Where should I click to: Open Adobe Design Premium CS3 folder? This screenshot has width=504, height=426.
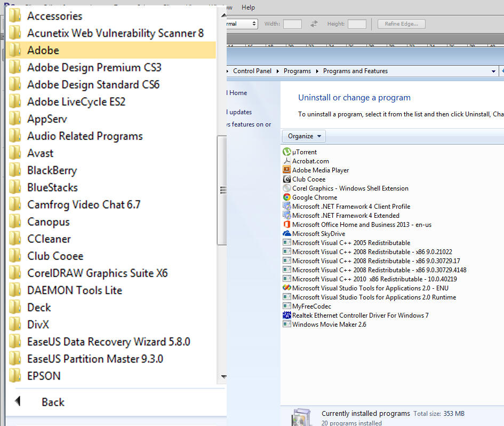(x=110, y=67)
